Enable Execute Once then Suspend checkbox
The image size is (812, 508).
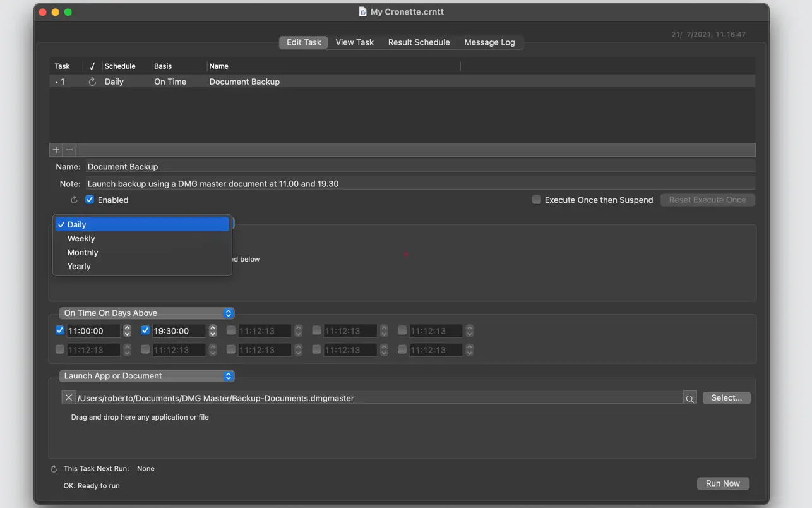pyautogui.click(x=536, y=200)
